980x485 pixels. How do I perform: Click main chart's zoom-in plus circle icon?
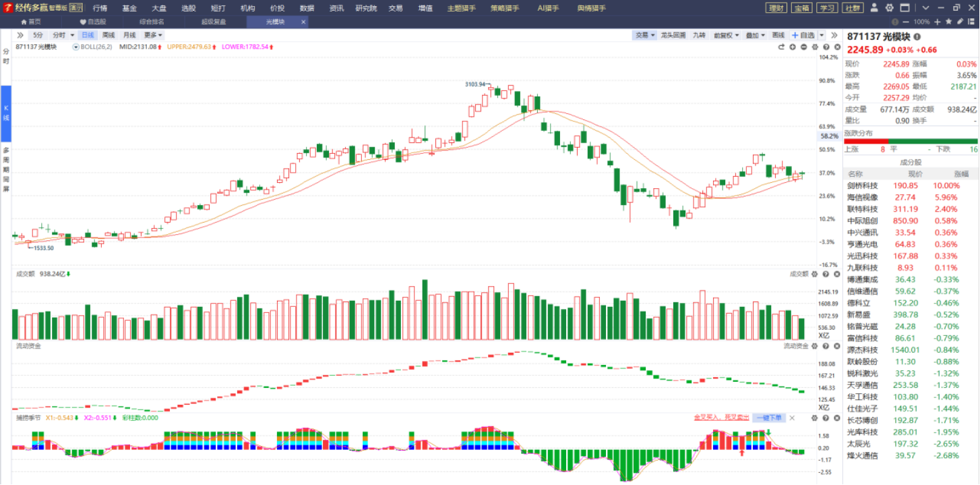click(793, 47)
